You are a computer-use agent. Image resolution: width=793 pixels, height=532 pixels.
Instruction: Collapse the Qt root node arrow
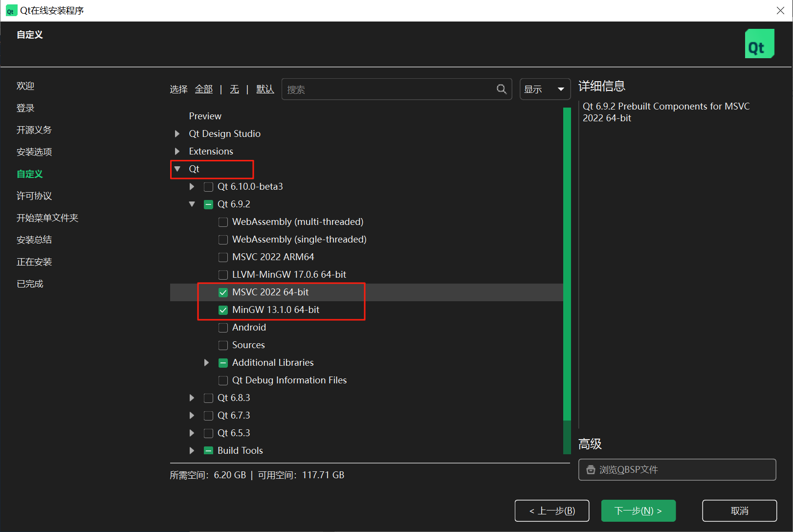177,169
